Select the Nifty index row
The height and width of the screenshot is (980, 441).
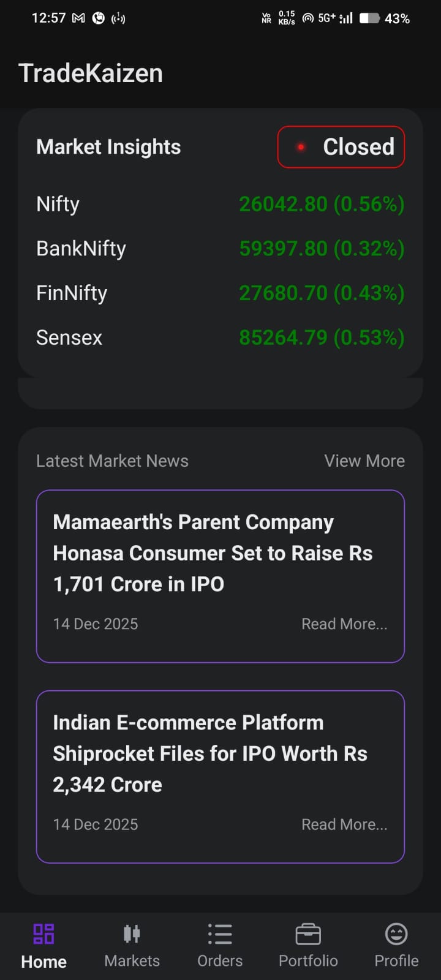click(x=220, y=204)
